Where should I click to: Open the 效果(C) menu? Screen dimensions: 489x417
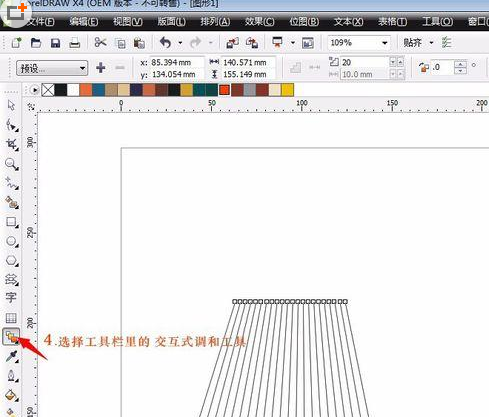click(x=260, y=22)
